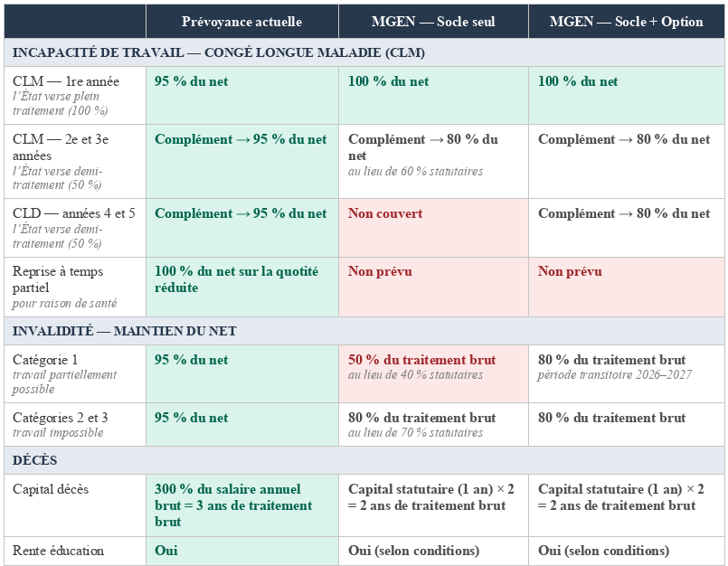Click the "Reprise à temps partiel" row label

click(58, 278)
